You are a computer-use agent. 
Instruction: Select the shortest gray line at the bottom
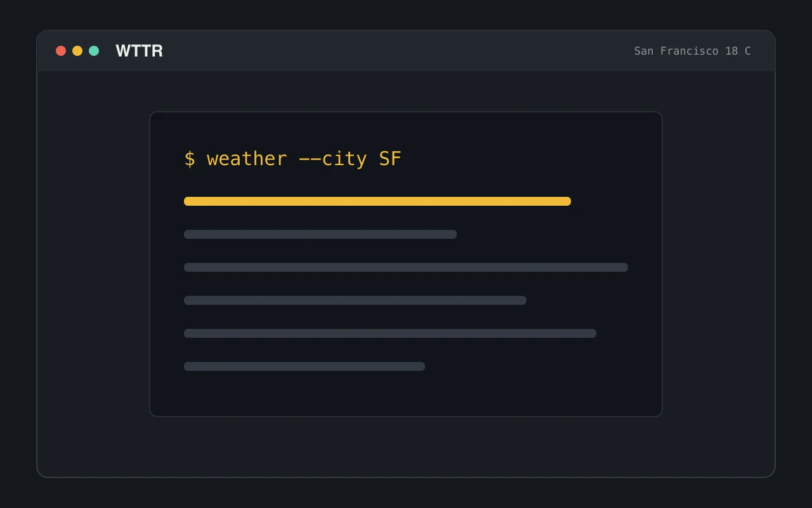coord(304,366)
